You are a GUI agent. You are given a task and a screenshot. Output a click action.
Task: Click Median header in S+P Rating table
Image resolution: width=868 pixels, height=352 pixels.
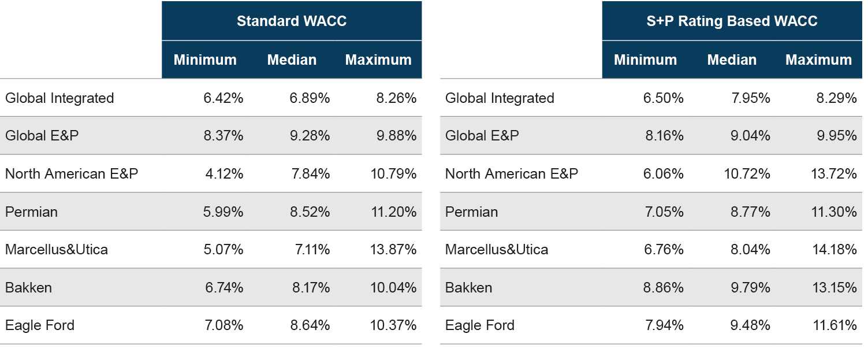[732, 60]
